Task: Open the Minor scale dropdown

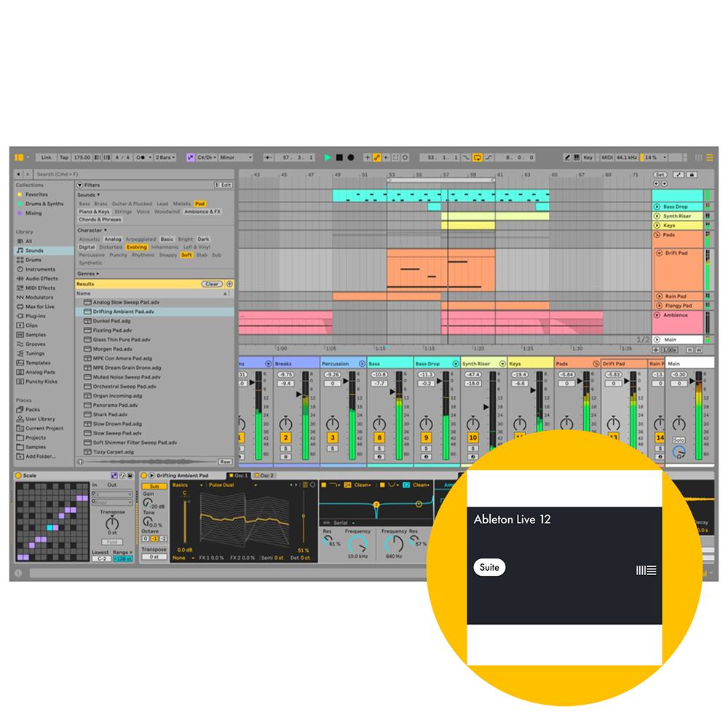Action: tap(236, 157)
